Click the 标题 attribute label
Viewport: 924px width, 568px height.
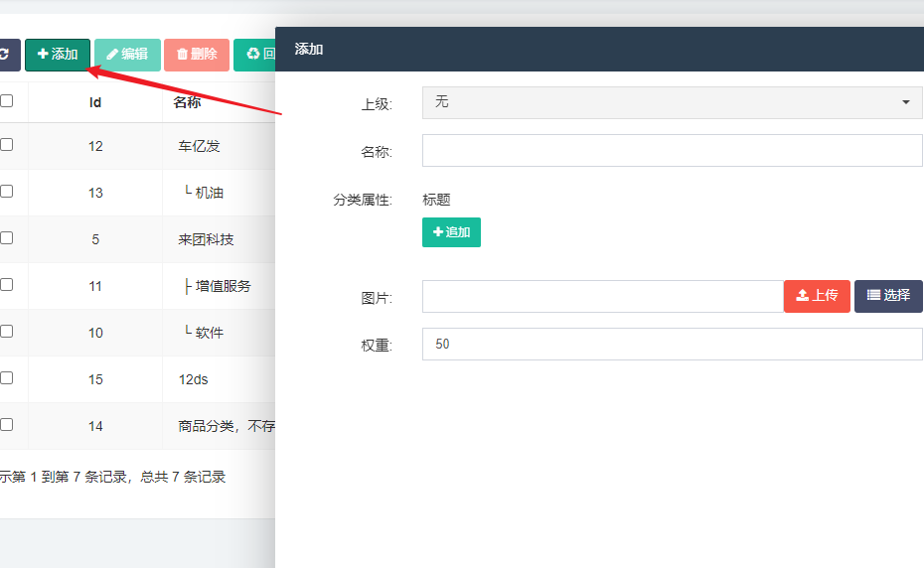436,200
